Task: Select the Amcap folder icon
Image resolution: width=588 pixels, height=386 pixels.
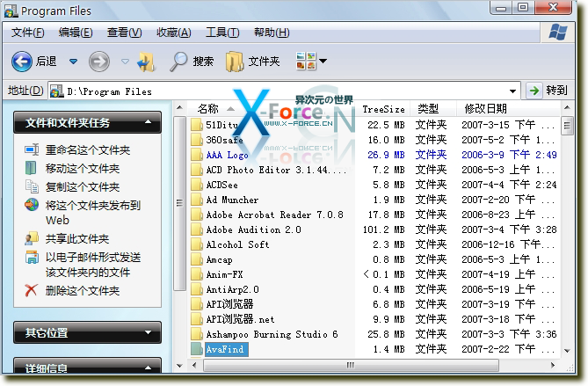Action: [x=197, y=259]
